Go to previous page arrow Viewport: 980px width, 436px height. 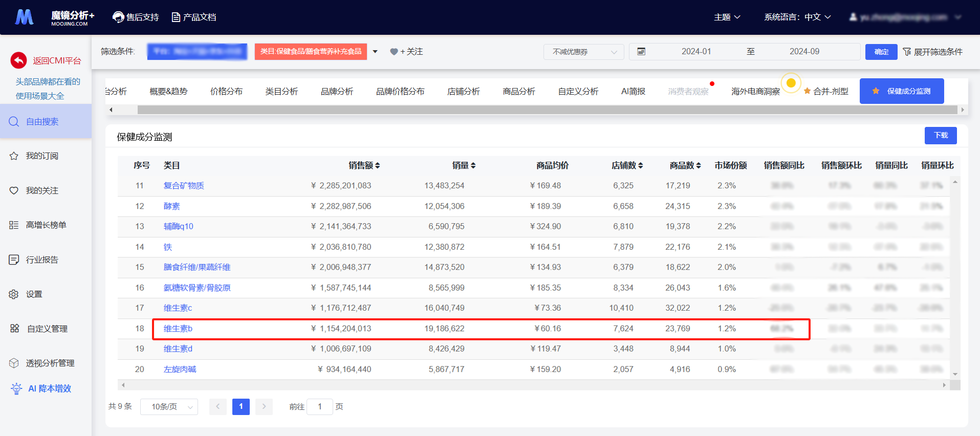coord(217,407)
